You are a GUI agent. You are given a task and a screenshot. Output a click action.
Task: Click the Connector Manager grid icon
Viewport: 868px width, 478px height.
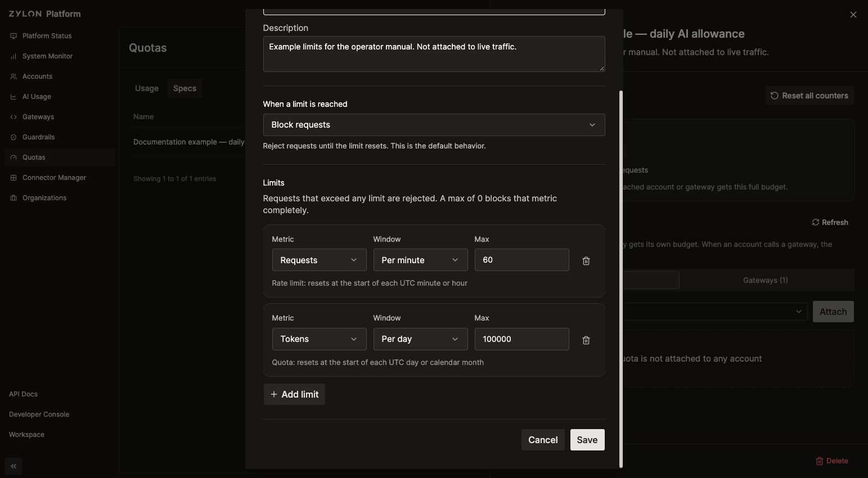(14, 178)
